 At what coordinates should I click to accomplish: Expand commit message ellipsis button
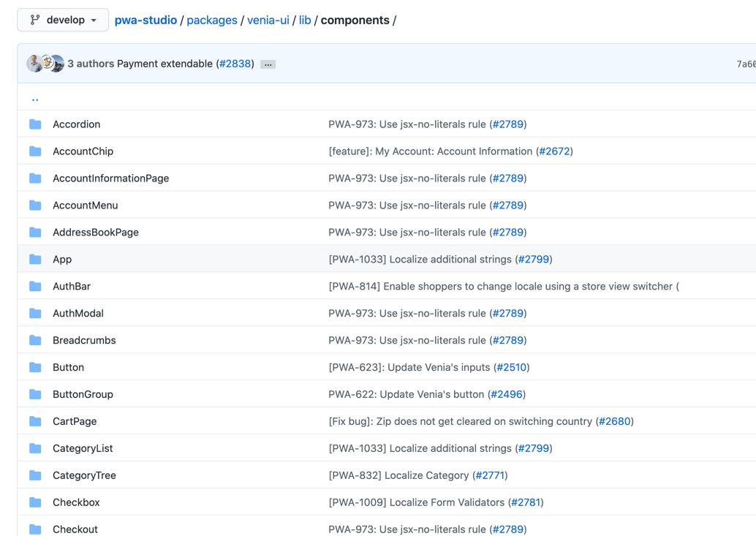tap(268, 64)
